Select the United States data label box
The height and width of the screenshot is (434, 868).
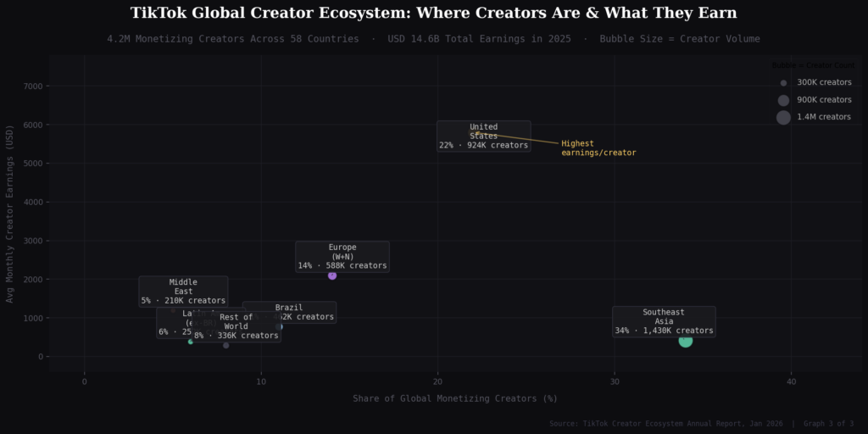point(484,136)
